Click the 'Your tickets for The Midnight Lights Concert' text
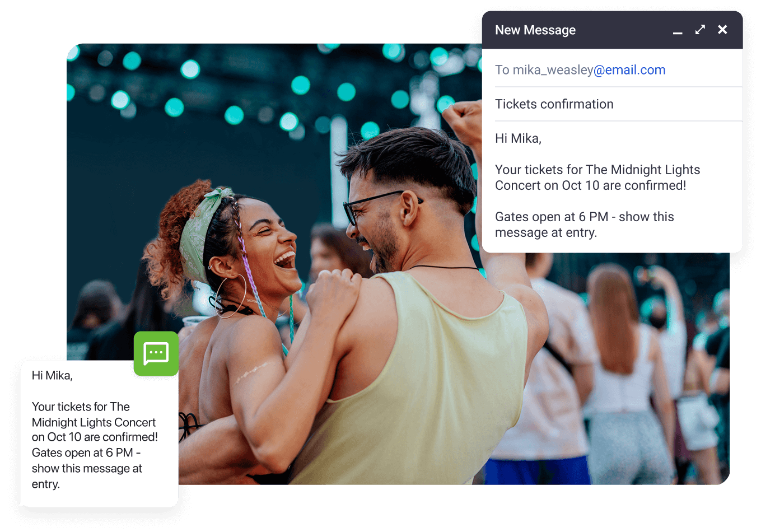 coord(597,169)
